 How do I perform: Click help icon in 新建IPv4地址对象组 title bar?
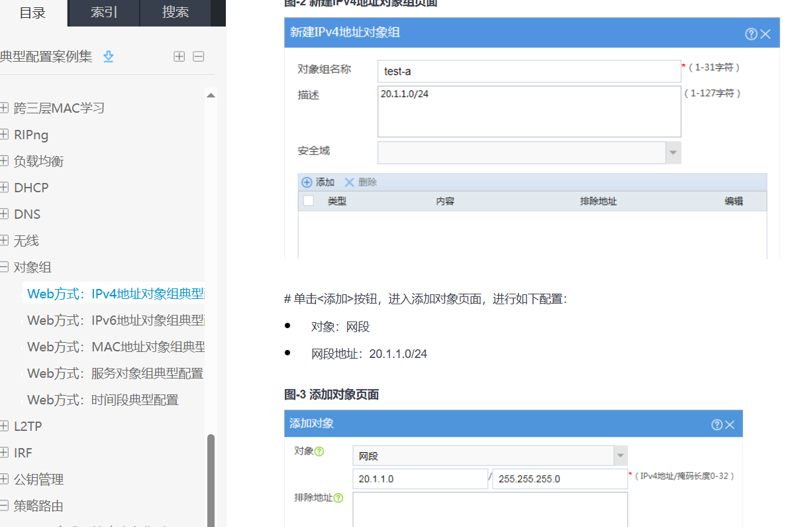pyautogui.click(x=750, y=34)
